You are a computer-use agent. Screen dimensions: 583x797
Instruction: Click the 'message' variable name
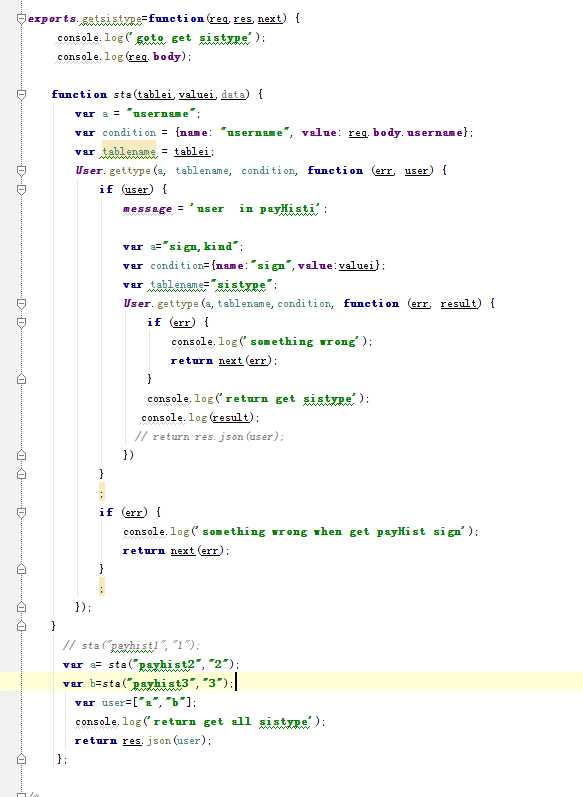pos(147,209)
